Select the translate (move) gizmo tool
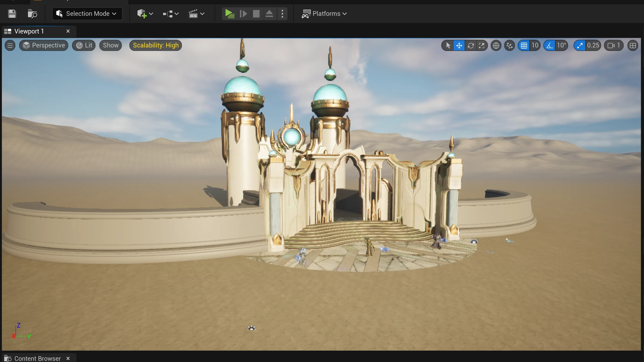This screenshot has width=644, height=362. coord(459,45)
